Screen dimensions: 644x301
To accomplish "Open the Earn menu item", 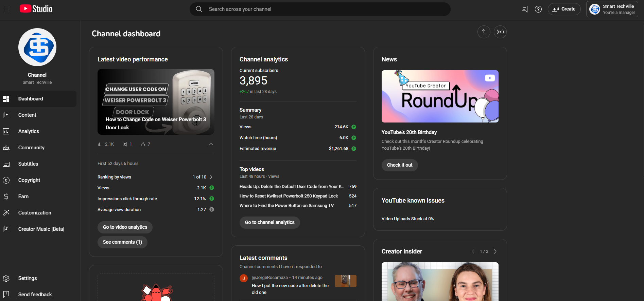I will point(38,196).
